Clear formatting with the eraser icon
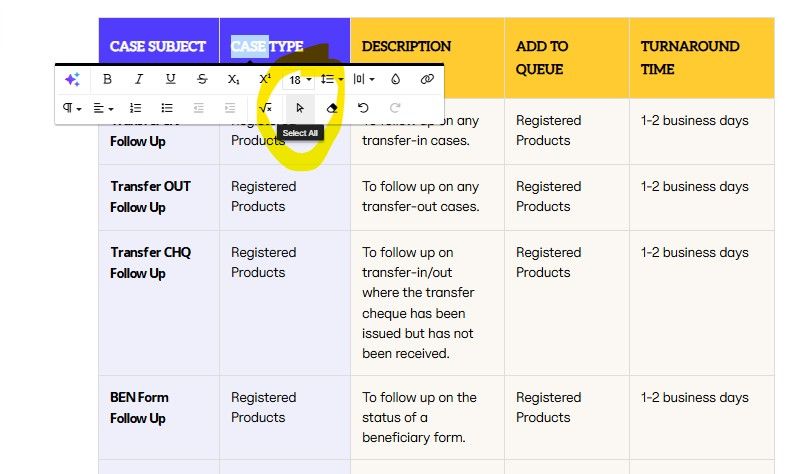Viewport: 798px width, 474px height. click(332, 108)
